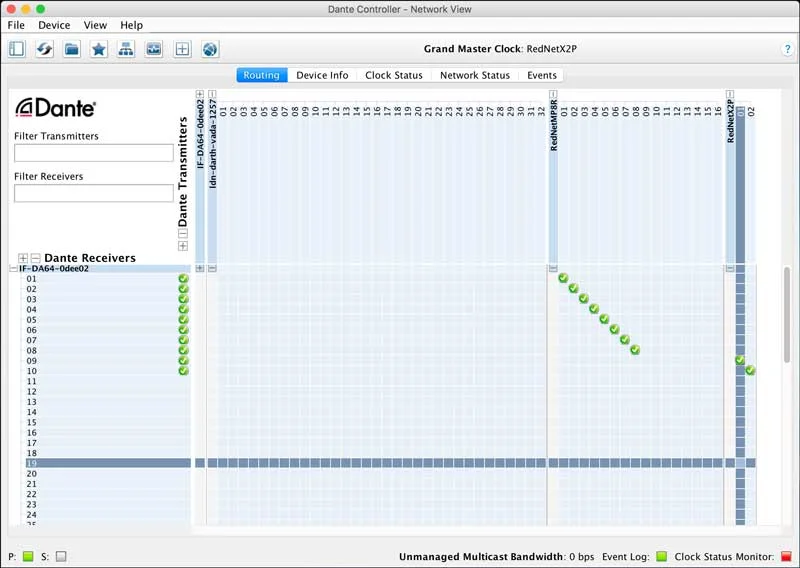Switch to the Network Status tab
This screenshot has width=800, height=568.
click(475, 75)
